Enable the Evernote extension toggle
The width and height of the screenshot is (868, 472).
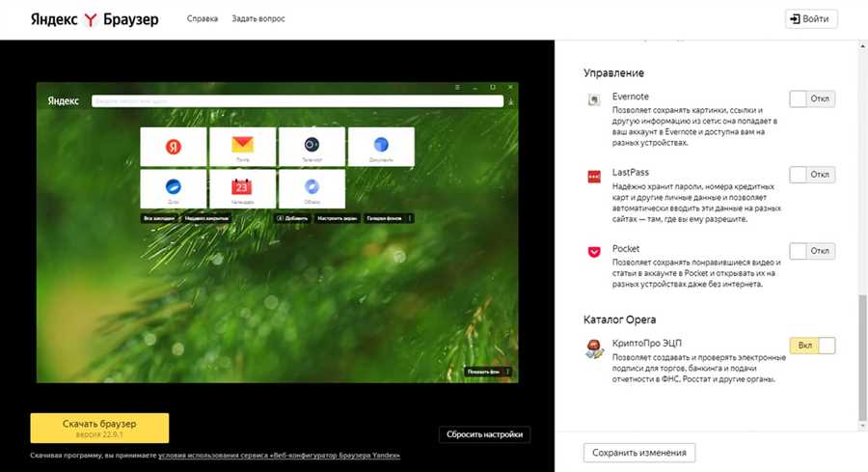pos(812,98)
